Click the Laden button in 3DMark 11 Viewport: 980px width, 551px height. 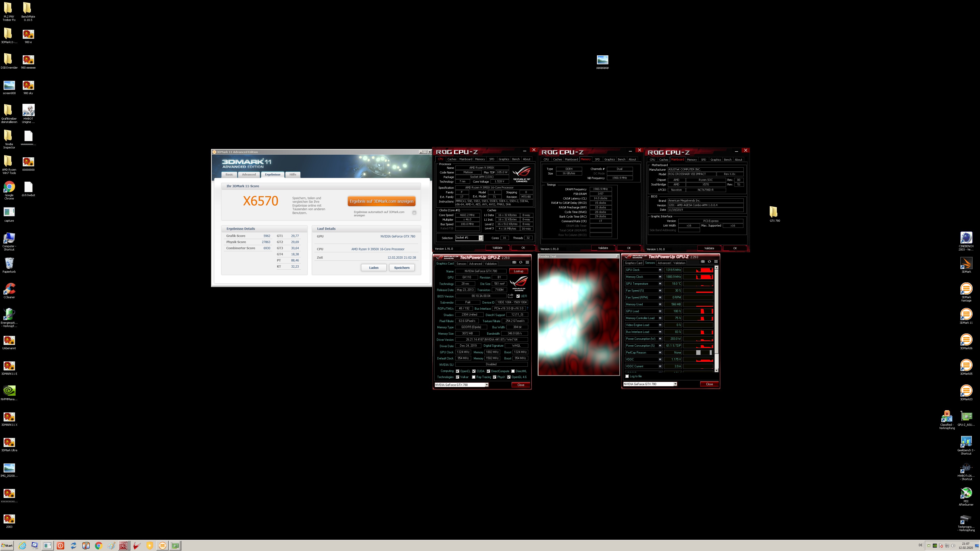374,268
